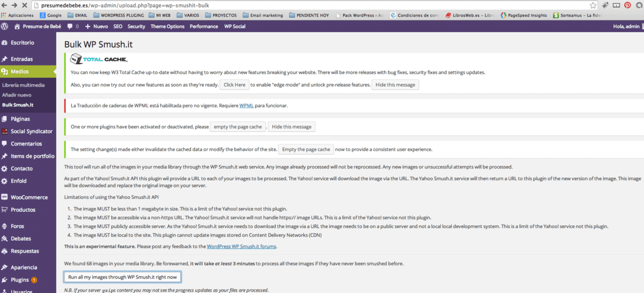Click the Productos cart icon
Image resolution: width=644 pixels, height=293 pixels.
tap(5, 210)
